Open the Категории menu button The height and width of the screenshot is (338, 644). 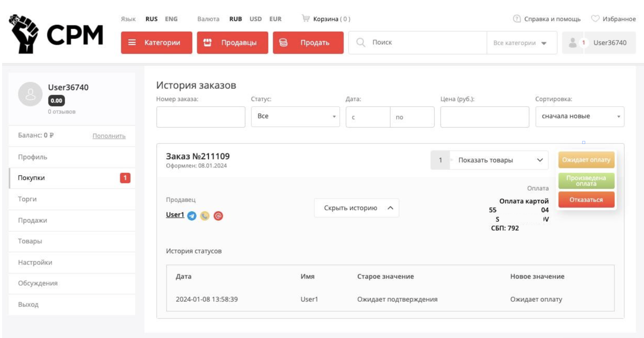[157, 42]
